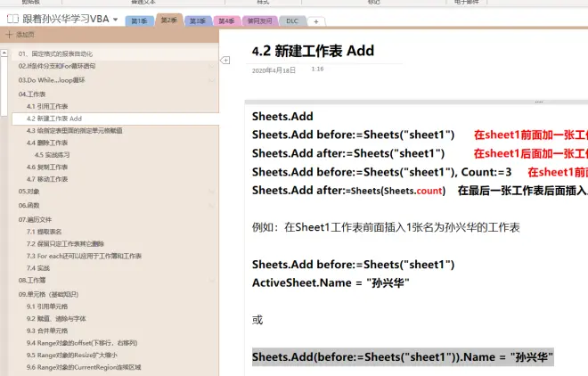Click the line containing Count:=3
Image resolution: width=588 pixels, height=376 pixels.
tap(381, 172)
